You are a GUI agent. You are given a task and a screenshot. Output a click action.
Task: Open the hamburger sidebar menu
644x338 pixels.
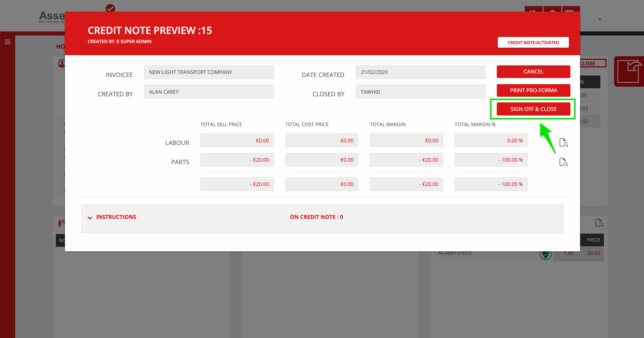(8, 42)
